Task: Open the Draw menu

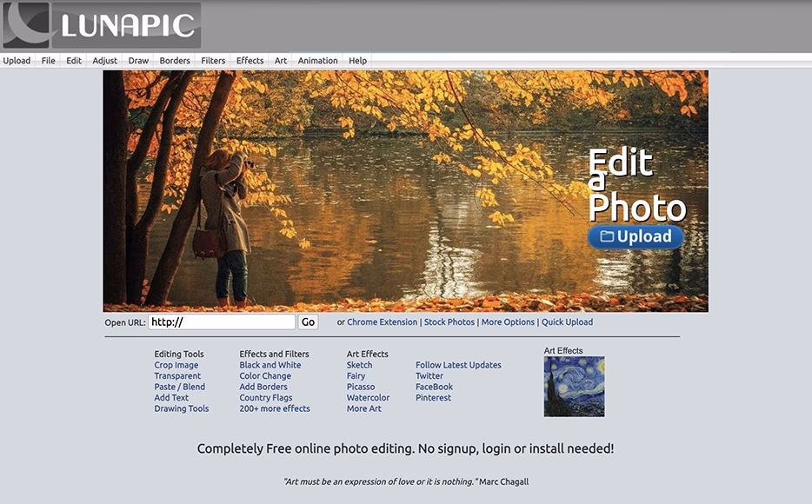Action: click(x=138, y=61)
